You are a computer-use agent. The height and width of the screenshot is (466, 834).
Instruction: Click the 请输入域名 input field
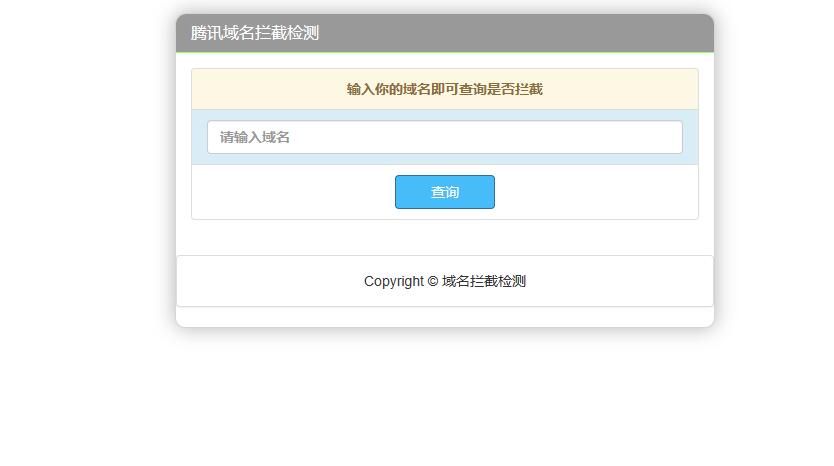pos(444,137)
